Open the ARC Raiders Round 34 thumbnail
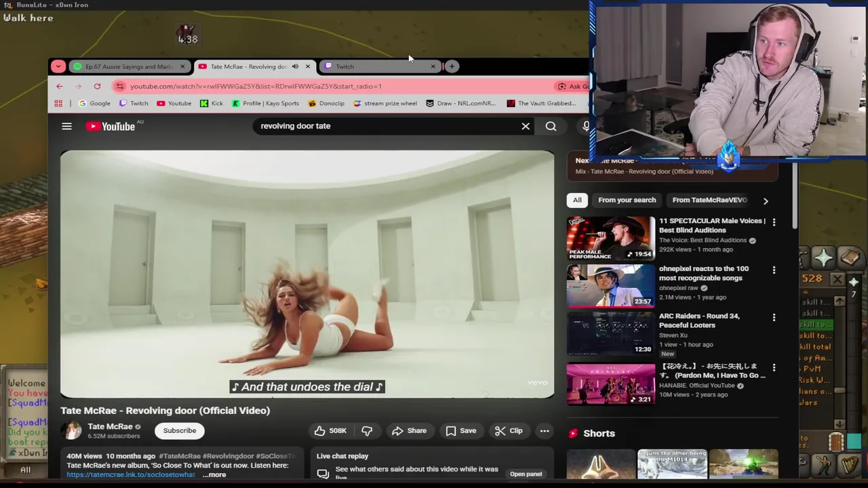Viewport: 868px width, 488px height. pyautogui.click(x=611, y=333)
